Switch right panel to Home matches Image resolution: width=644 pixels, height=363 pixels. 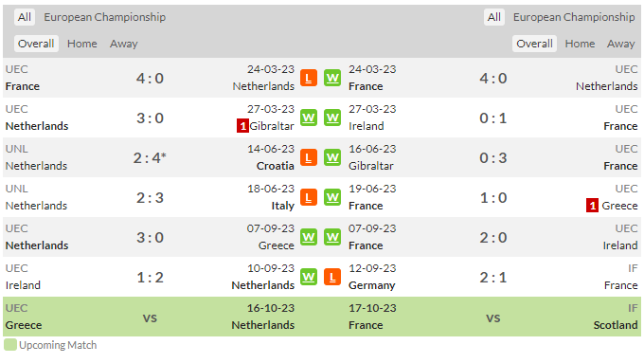coord(580,44)
